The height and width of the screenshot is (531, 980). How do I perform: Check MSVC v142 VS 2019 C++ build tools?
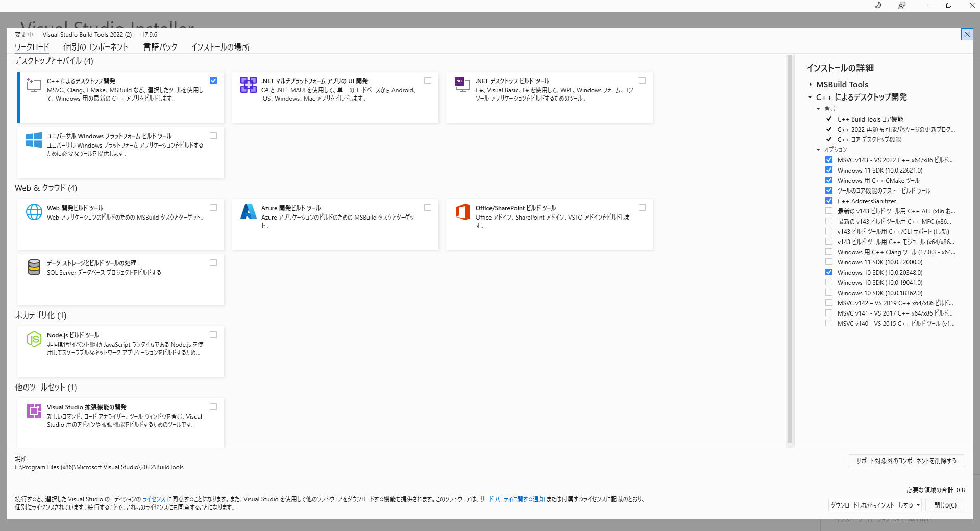tap(829, 303)
